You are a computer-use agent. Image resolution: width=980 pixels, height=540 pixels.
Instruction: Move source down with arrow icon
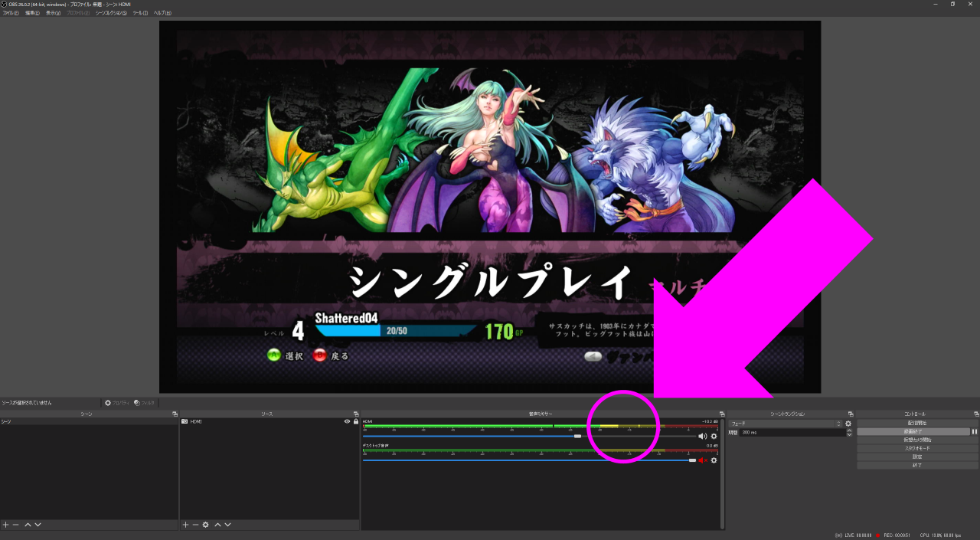pos(227,525)
